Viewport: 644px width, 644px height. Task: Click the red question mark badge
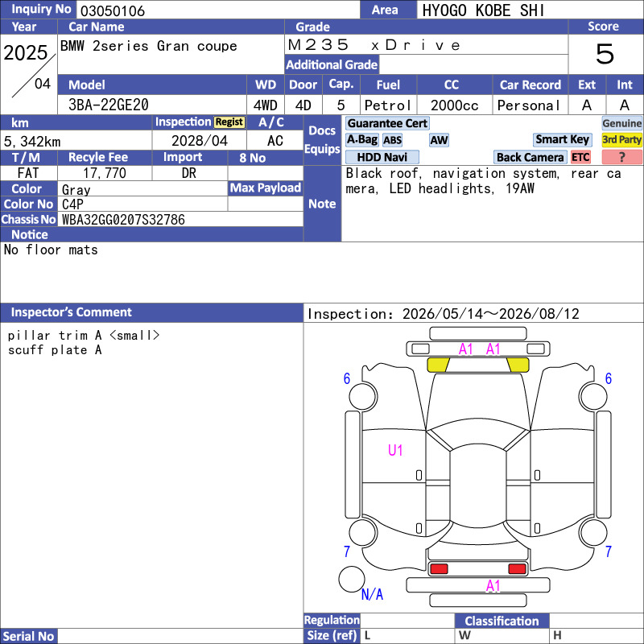621,157
